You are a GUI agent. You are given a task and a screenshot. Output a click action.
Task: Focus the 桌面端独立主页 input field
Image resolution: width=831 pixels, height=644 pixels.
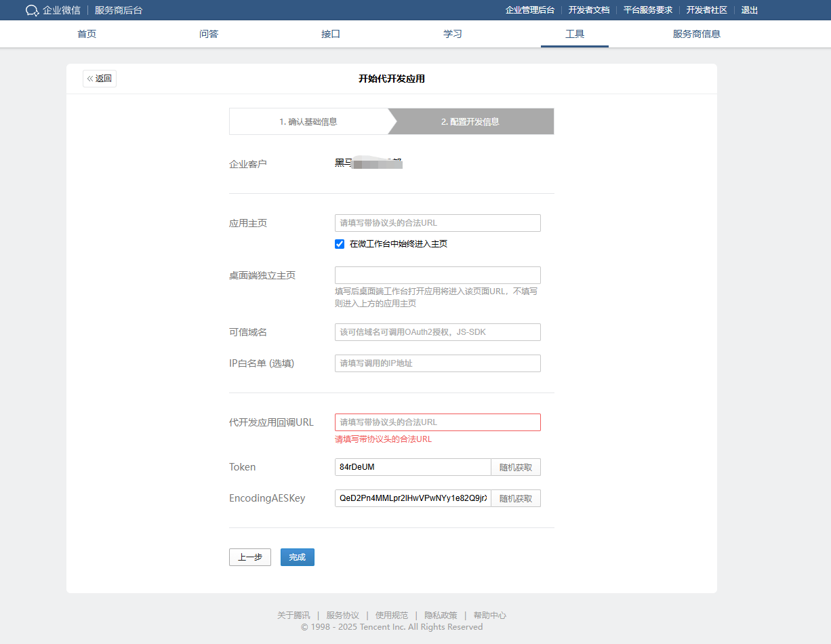point(438,275)
